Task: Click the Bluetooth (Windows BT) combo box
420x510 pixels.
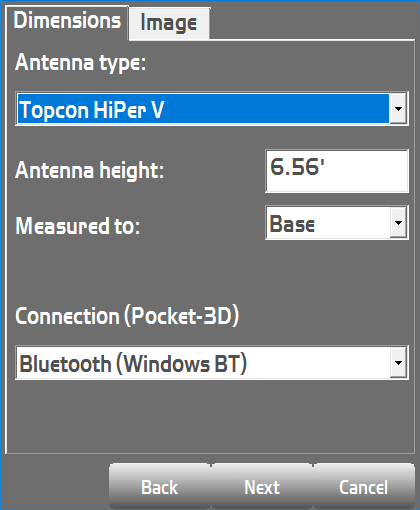Action: click(212, 363)
